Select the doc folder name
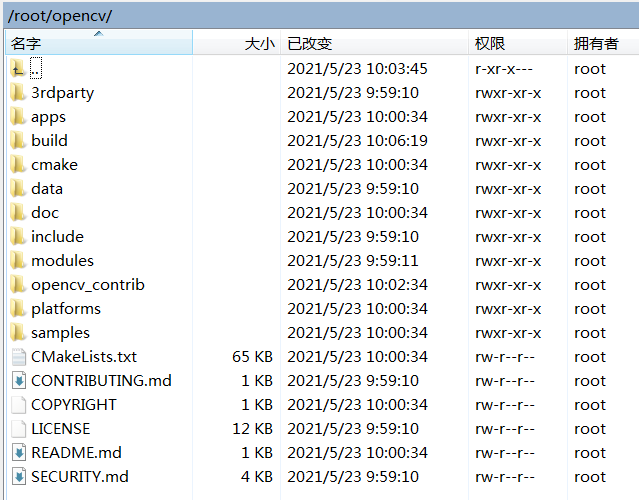Viewport: 639px width, 500px height. click(x=45, y=213)
